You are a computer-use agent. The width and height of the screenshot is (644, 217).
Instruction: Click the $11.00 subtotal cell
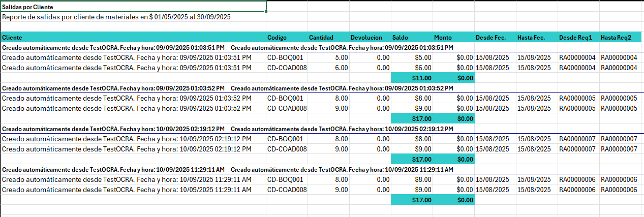tap(412, 78)
